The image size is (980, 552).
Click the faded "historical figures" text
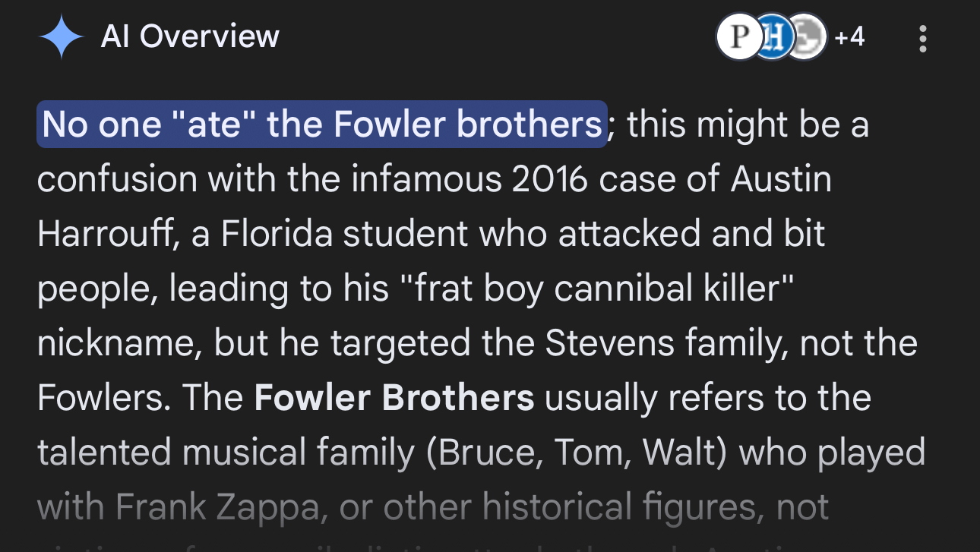pos(648,508)
